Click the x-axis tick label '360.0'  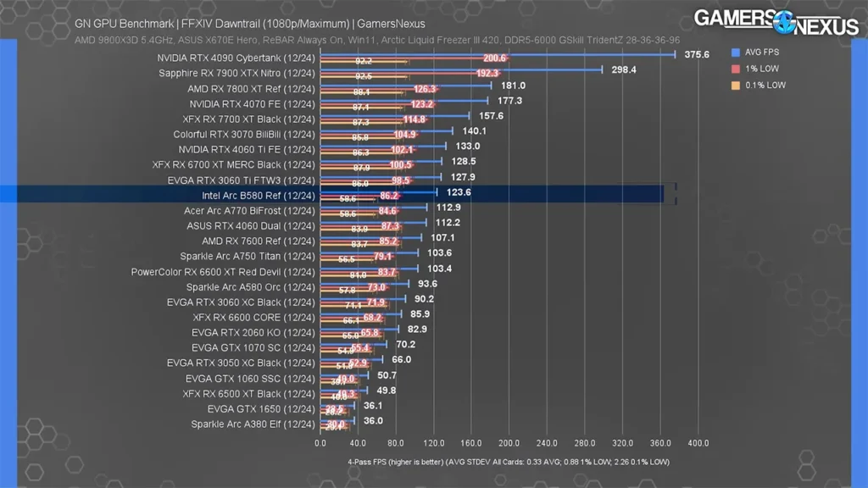tap(660, 443)
